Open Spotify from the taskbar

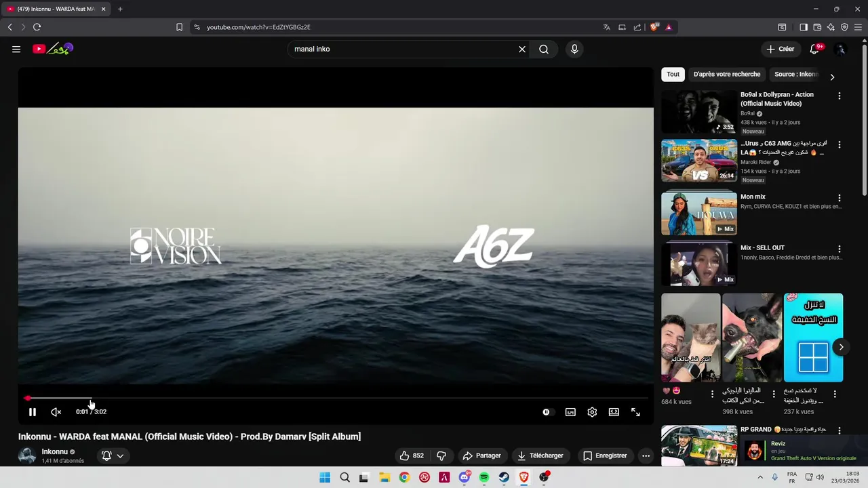(x=484, y=477)
